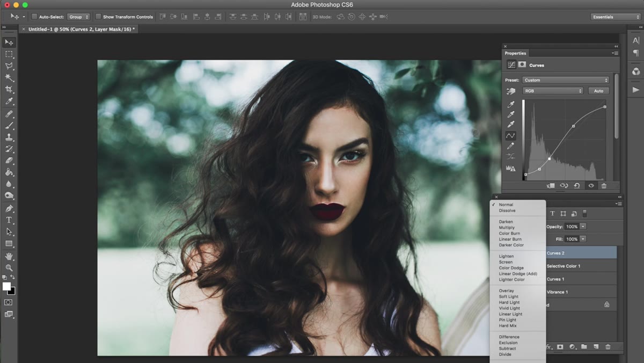Open the Fill slider dropdown

(583, 239)
